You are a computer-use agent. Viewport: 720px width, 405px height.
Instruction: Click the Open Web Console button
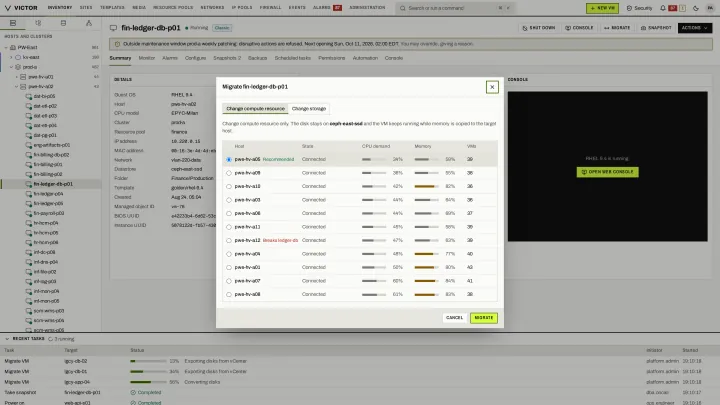608,172
